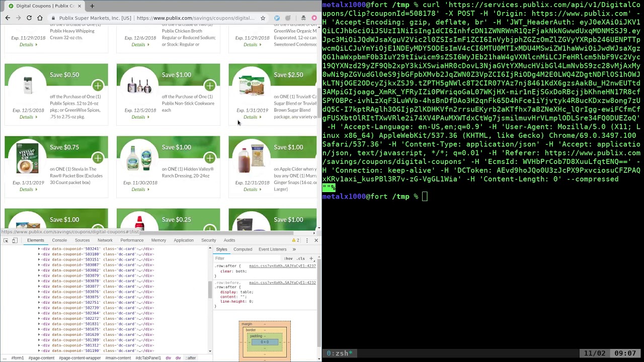Viewport: 644px width, 362px height.
Task: Open main.css link at line 4237
Action: (x=282, y=266)
